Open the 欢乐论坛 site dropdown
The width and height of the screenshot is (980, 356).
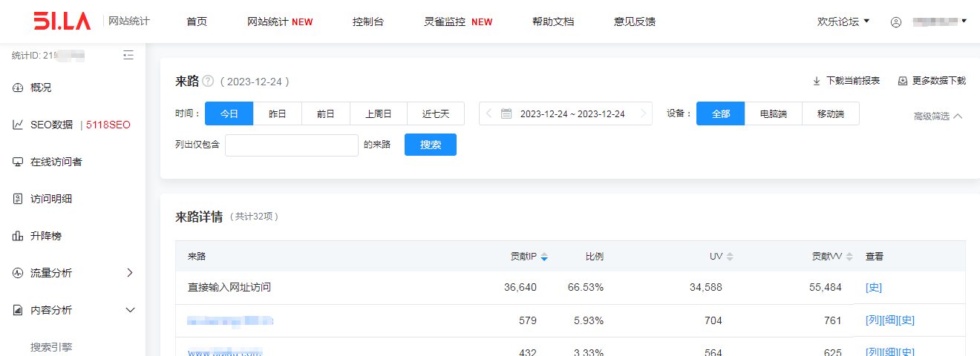(843, 22)
